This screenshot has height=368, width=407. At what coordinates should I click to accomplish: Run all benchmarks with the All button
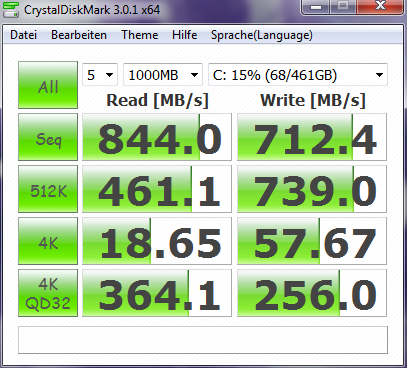[x=48, y=85]
